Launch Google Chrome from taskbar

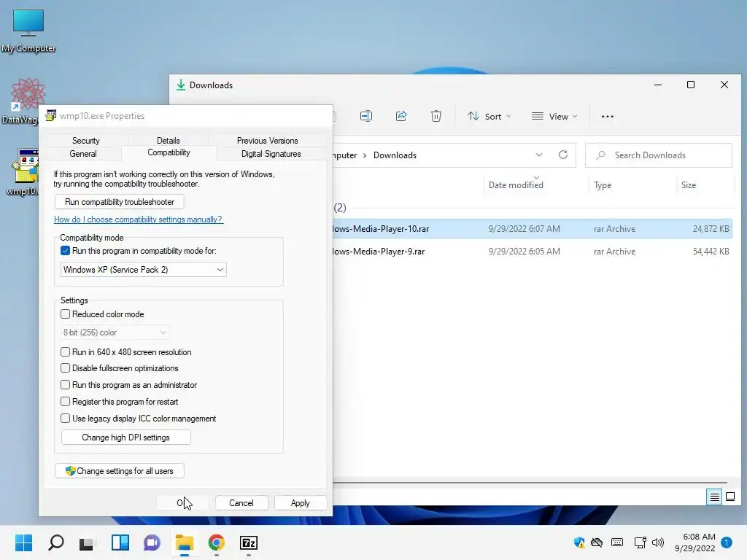point(216,542)
